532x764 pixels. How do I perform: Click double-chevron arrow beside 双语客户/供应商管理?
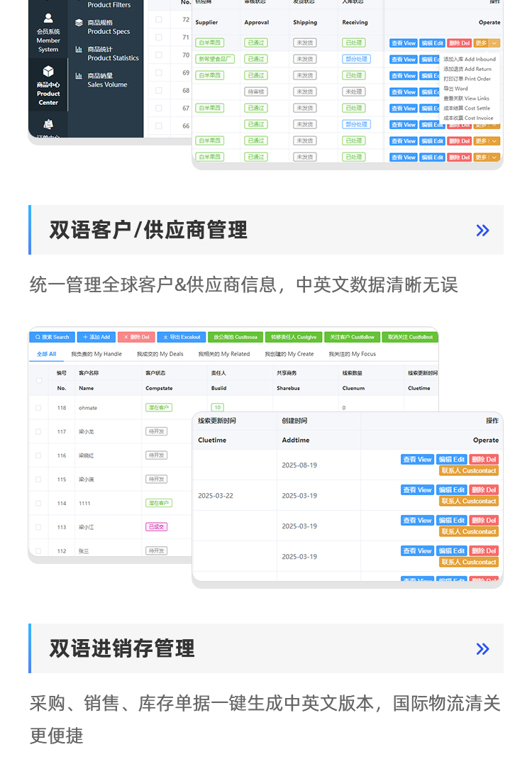coord(482,231)
